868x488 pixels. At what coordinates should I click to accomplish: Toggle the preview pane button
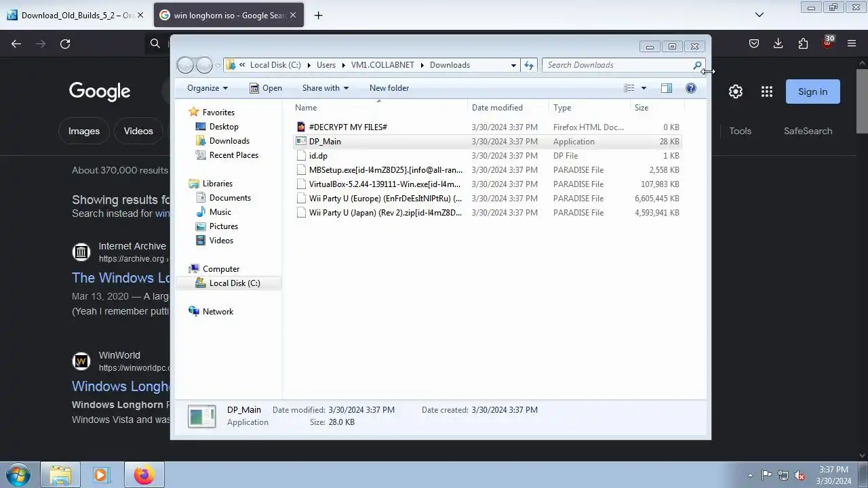[667, 88]
